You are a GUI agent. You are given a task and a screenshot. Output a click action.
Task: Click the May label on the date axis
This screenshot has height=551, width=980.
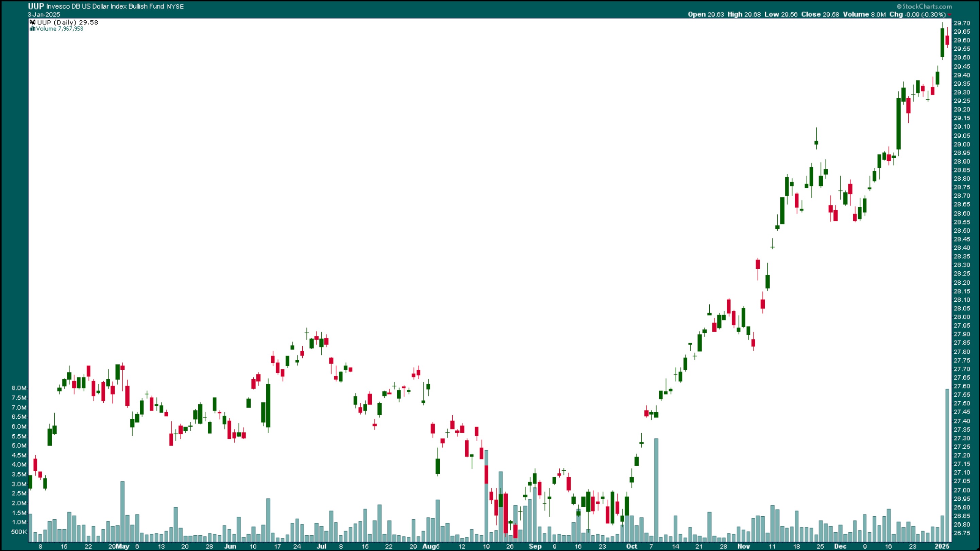click(123, 547)
